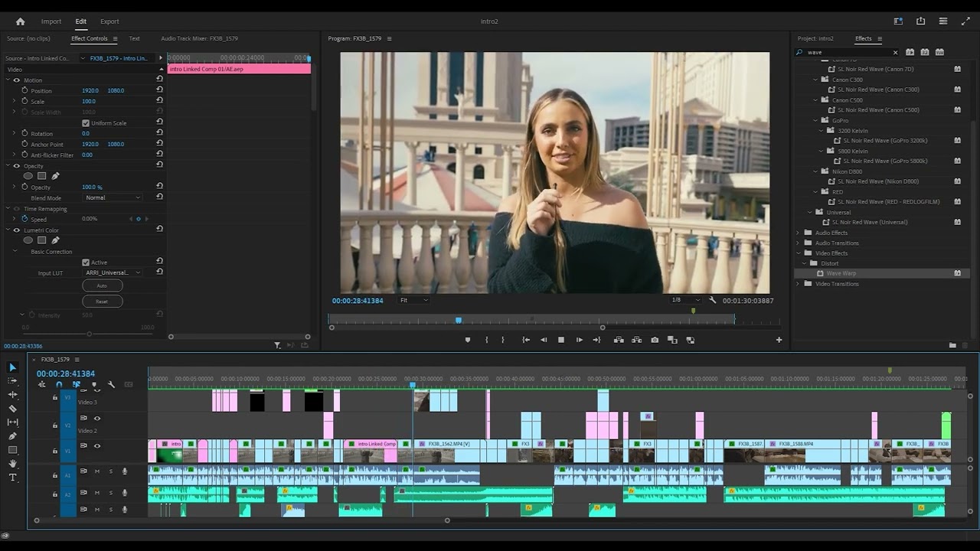
Task: Select the Rectangle tool
Action: [12, 450]
